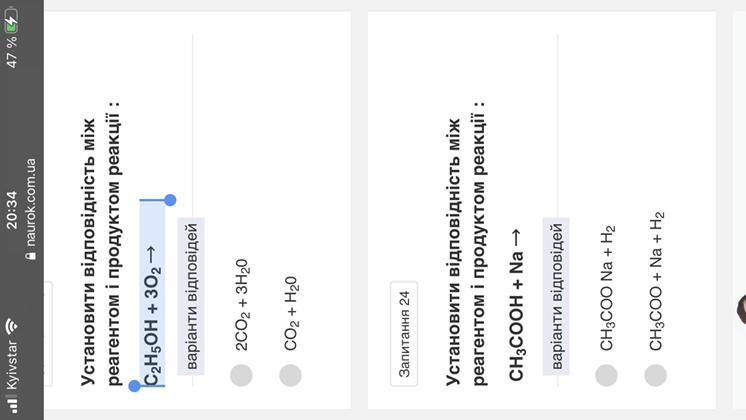Tap the starting text selection handle
The height and width of the screenshot is (420, 746).
pos(135,386)
